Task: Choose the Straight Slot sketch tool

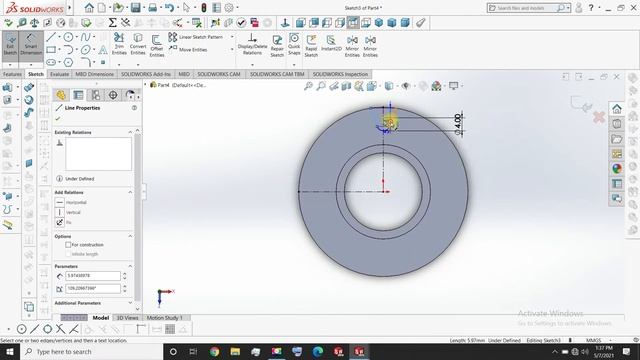Action: tap(51, 62)
